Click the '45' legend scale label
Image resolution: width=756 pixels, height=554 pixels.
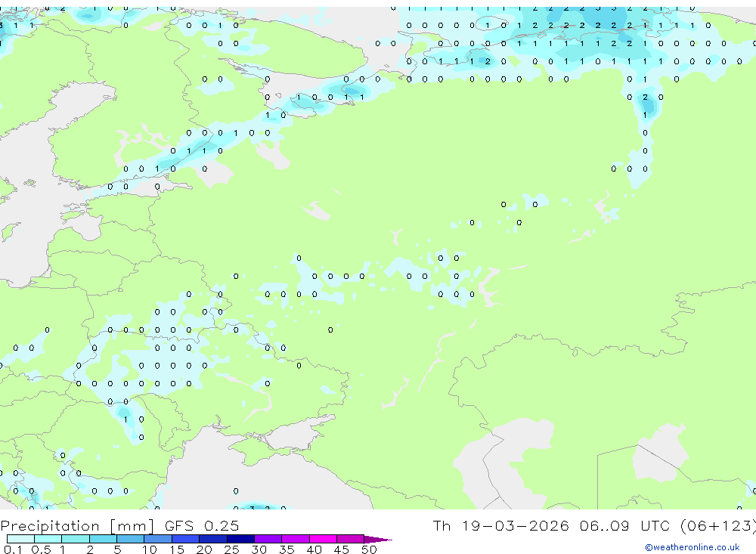click(342, 549)
